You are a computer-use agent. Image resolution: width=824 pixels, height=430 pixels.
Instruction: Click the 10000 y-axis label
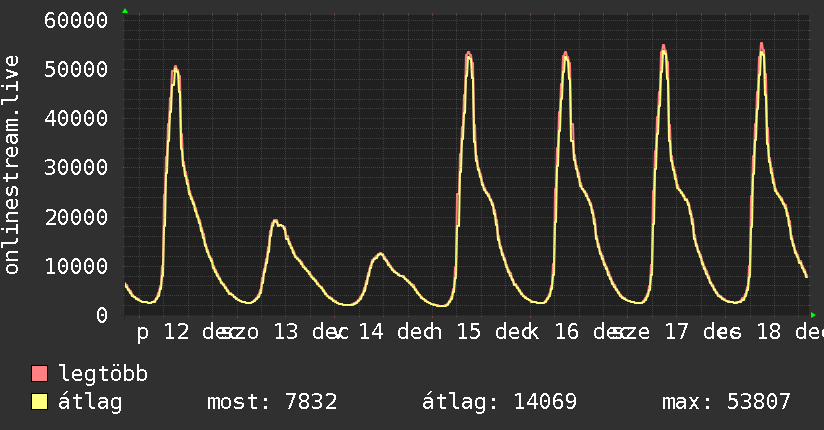[76, 266]
